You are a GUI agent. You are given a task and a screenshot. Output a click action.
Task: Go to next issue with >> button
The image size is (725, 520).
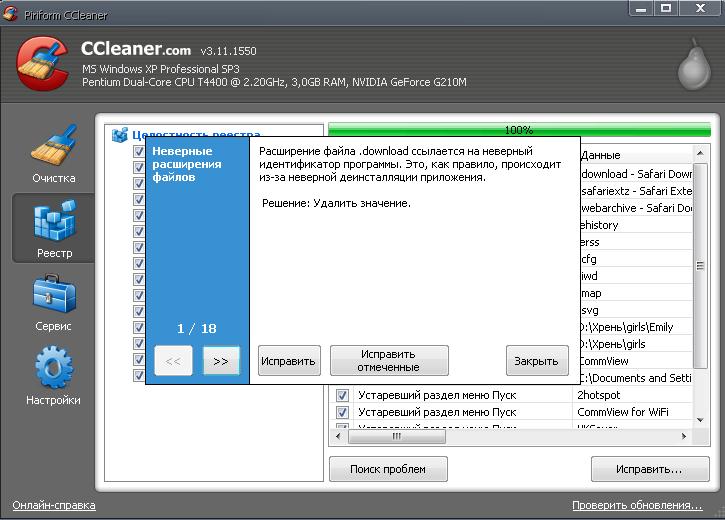[221, 361]
